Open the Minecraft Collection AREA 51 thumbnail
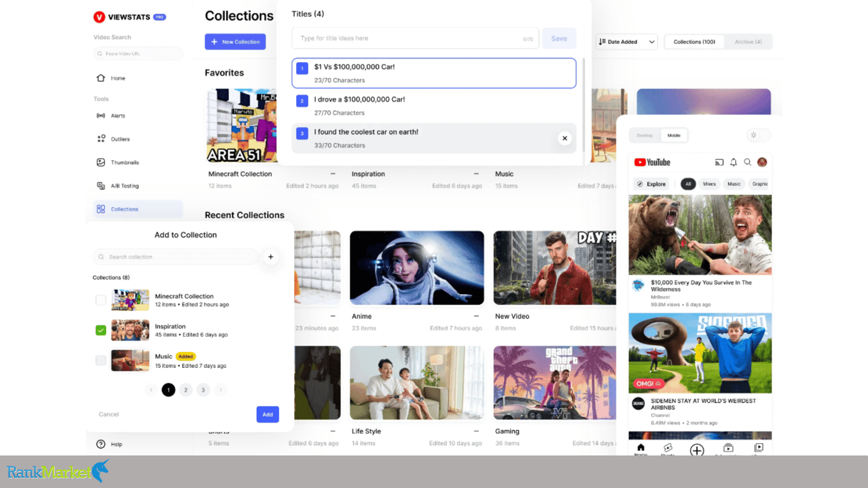This screenshot has width=868, height=488. [x=243, y=125]
